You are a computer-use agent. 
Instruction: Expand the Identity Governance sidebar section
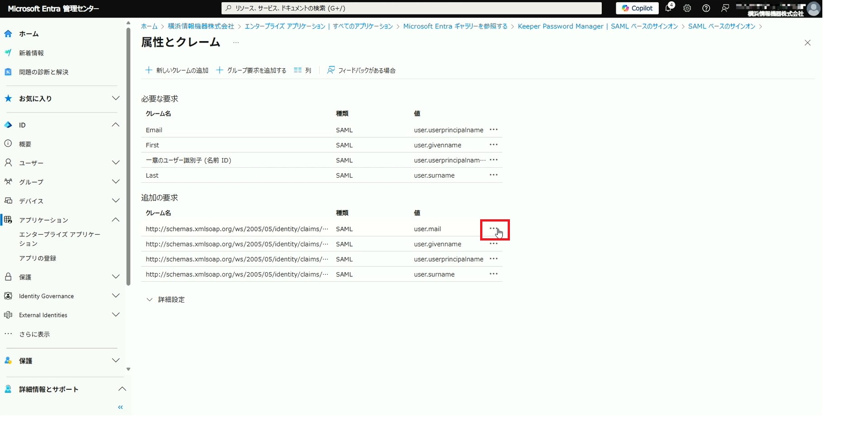[x=116, y=296]
